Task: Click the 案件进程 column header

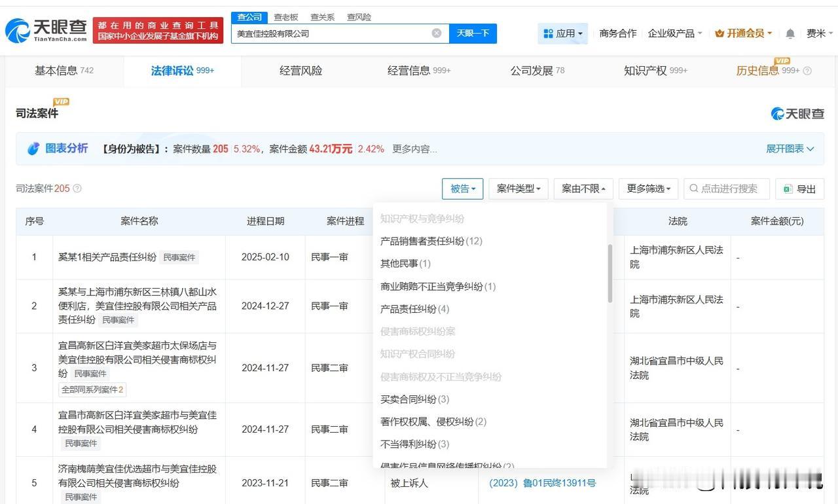Action: (345, 221)
